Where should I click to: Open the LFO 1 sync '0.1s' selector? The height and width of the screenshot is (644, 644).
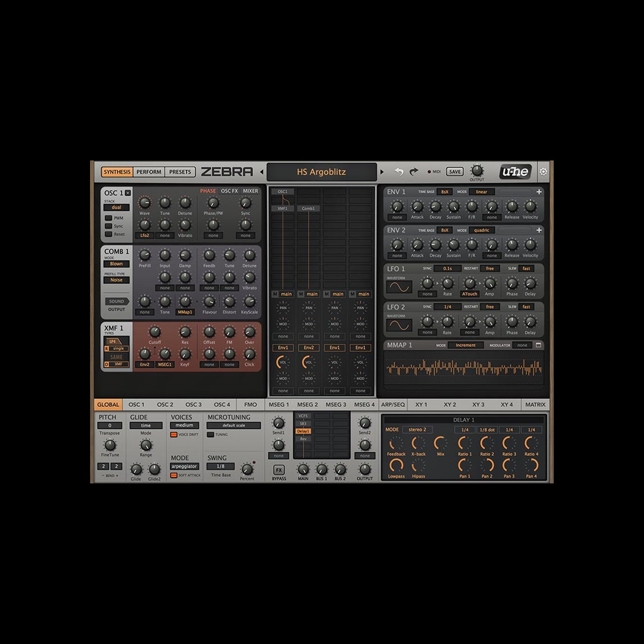(447, 268)
